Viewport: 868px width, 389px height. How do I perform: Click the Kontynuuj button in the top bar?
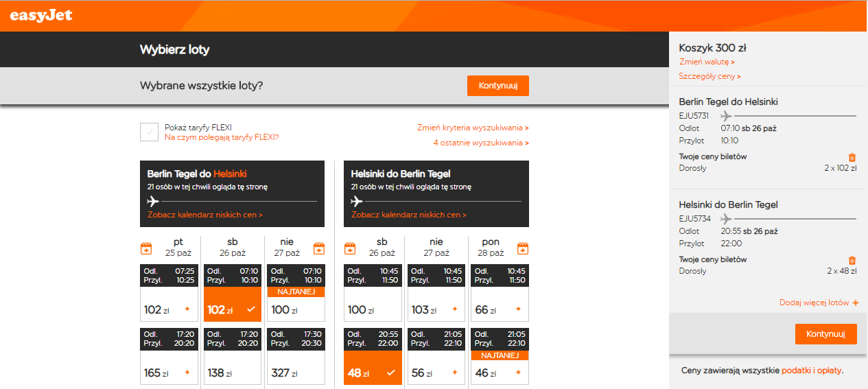pyautogui.click(x=498, y=86)
